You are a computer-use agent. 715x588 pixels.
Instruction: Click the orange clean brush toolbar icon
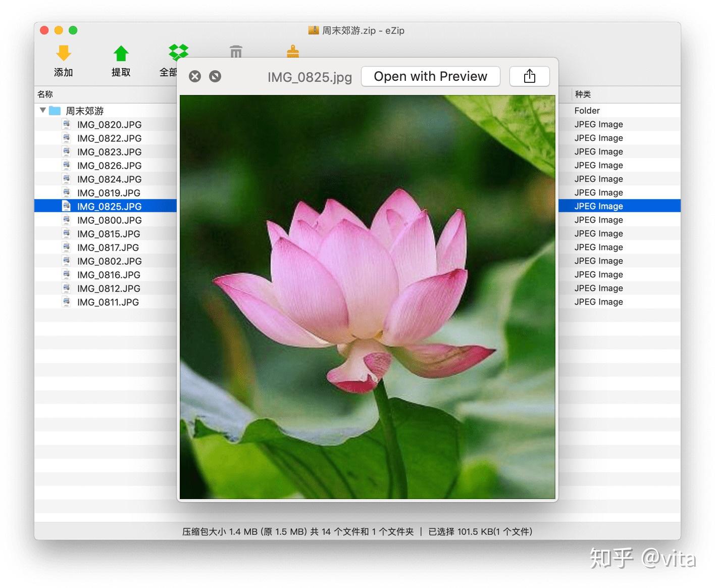293,51
